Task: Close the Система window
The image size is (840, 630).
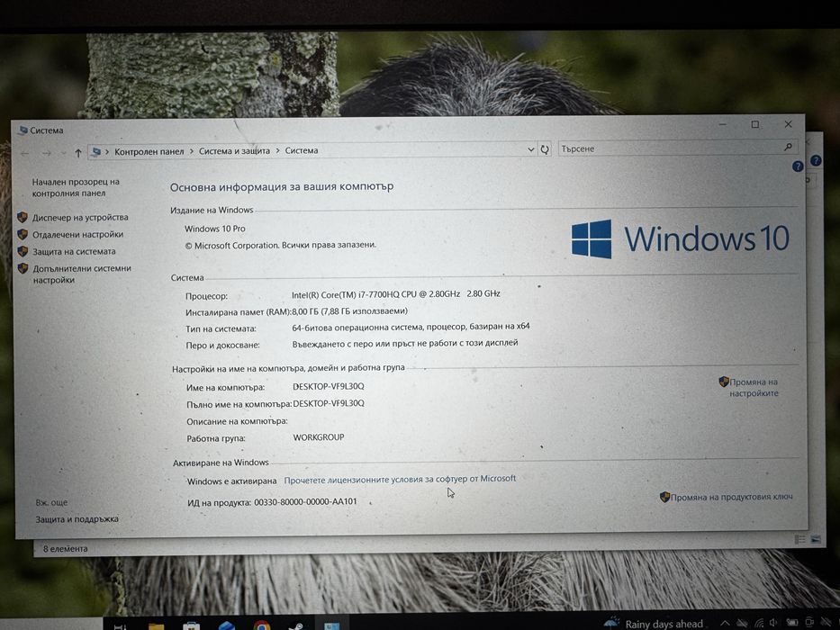Action: pos(788,124)
